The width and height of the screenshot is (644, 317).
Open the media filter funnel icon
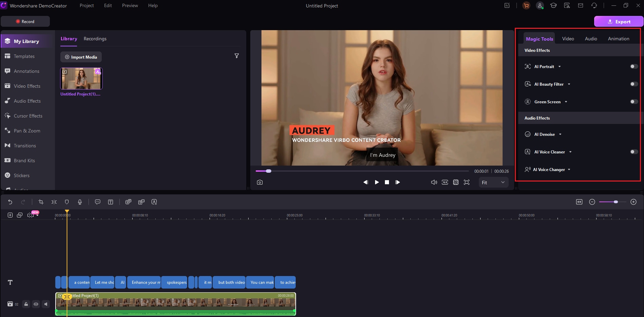click(x=237, y=56)
